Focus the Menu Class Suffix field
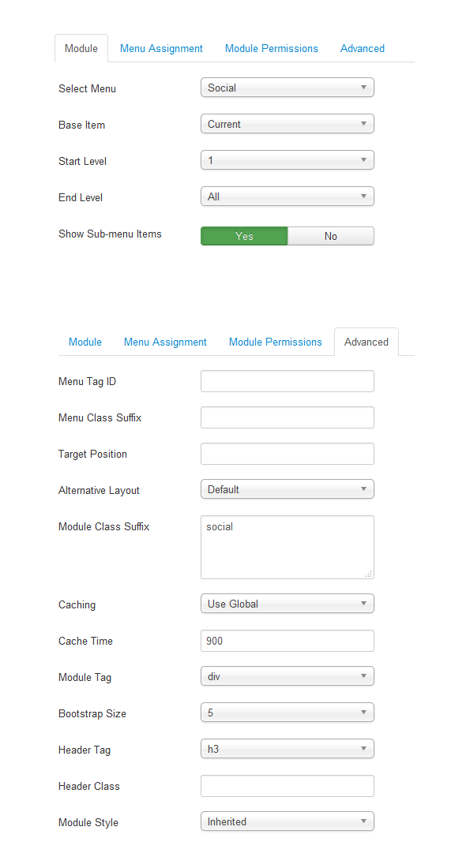 click(x=287, y=417)
